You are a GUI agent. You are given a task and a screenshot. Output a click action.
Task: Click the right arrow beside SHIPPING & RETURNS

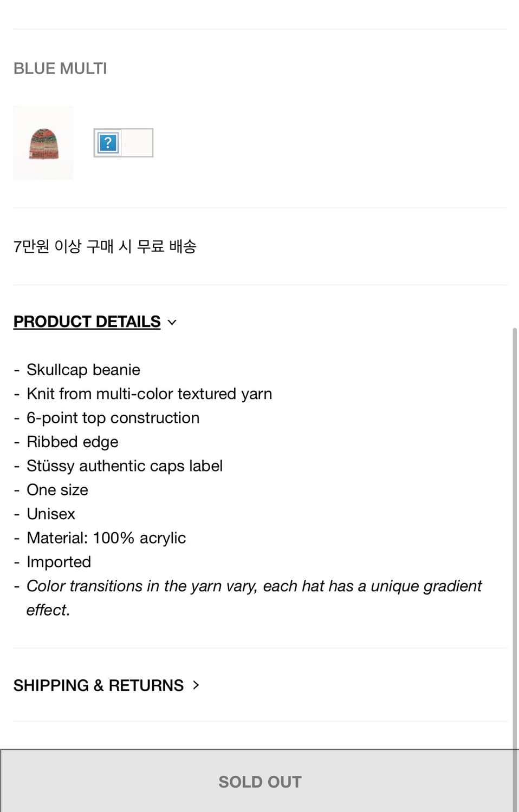pos(196,685)
